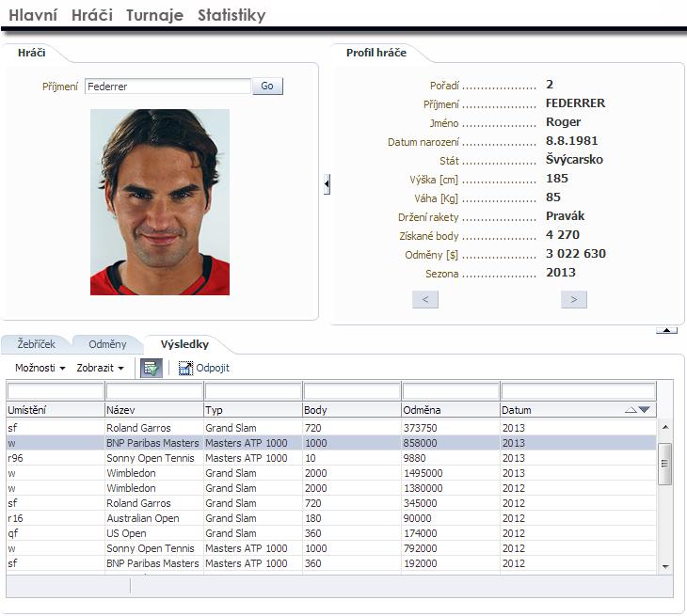Collapse the splitter arrow between player panels
This screenshot has height=616, width=687.
click(x=327, y=184)
